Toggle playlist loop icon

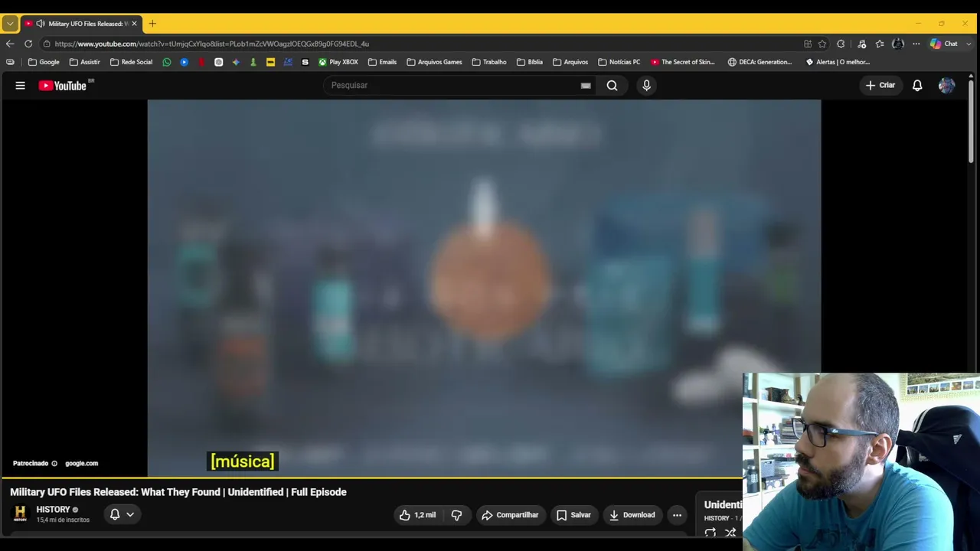pos(710,533)
